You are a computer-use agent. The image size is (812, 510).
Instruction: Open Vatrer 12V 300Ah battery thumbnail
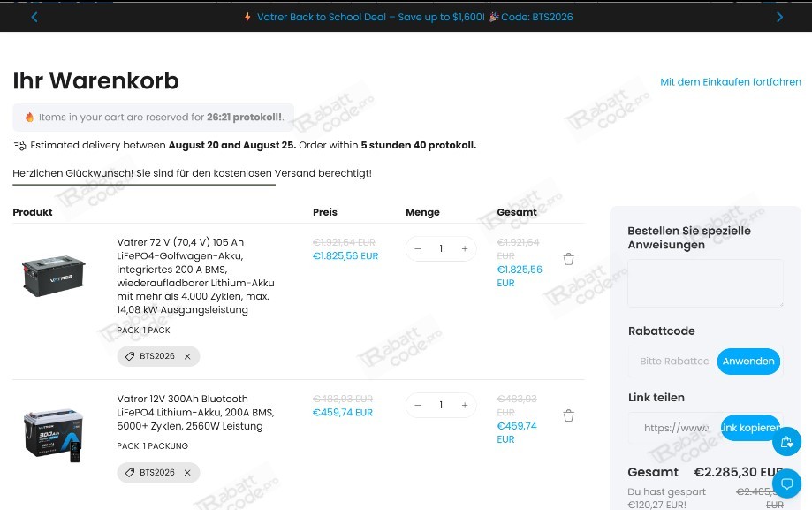tap(53, 436)
